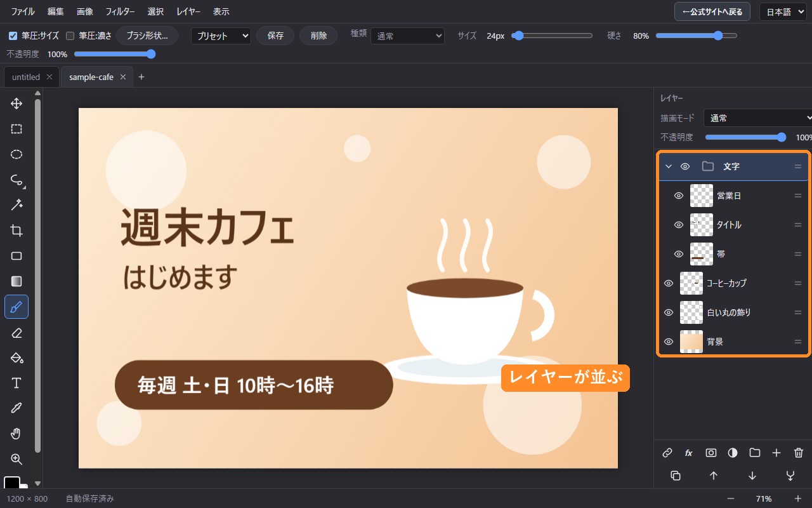This screenshot has width=812, height=508.
Task: Select the Gradient tool
Action: coord(16,281)
